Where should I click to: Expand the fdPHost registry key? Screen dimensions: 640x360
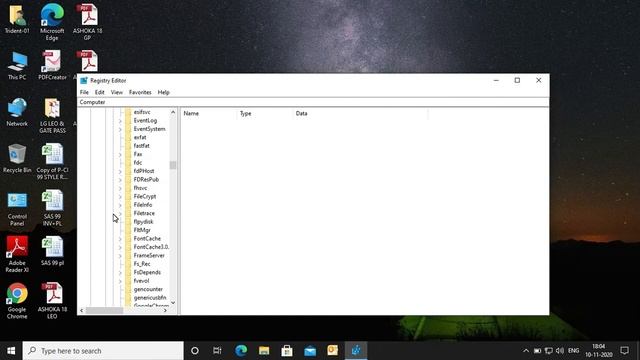click(120, 171)
